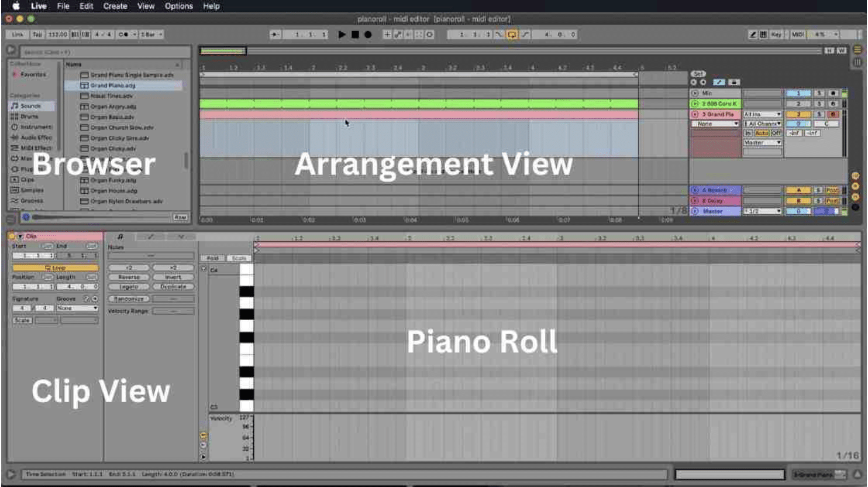The height and width of the screenshot is (487, 868).
Task: Toggle Solo on 3 Grand Piano track
Action: tap(819, 114)
